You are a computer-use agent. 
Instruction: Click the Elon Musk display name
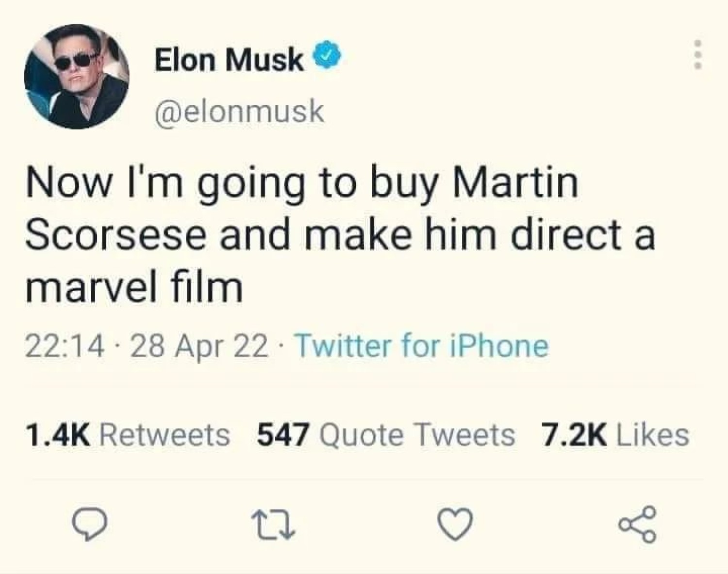[229, 59]
